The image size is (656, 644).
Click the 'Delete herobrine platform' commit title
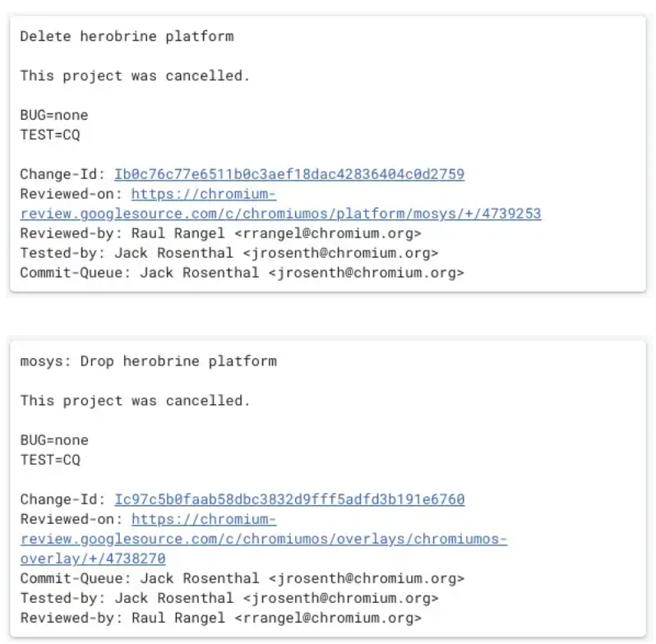127,36
